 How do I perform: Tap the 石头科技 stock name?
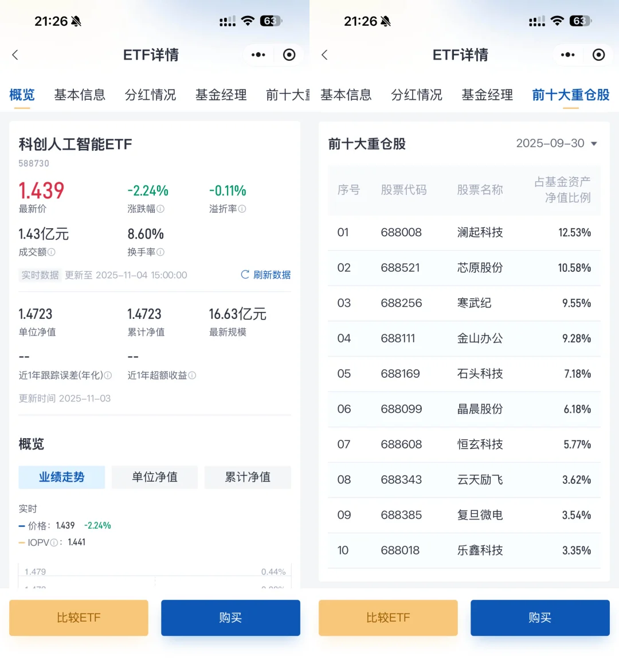[x=480, y=374]
